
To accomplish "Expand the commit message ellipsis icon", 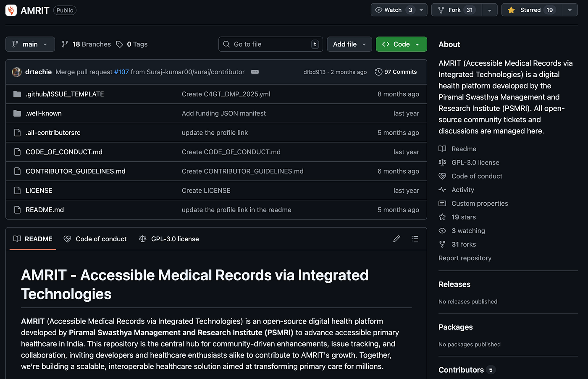I will click(255, 72).
